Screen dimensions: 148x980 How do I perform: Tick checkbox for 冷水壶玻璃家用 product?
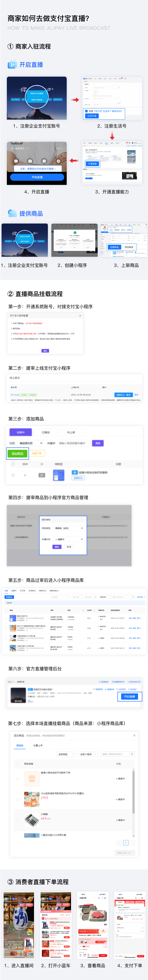click(17, 799)
